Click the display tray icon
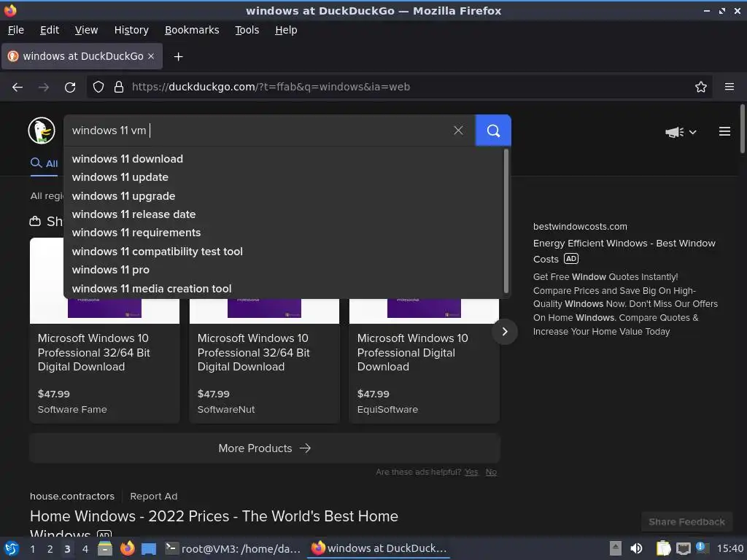The height and width of the screenshot is (560, 747). (683, 548)
